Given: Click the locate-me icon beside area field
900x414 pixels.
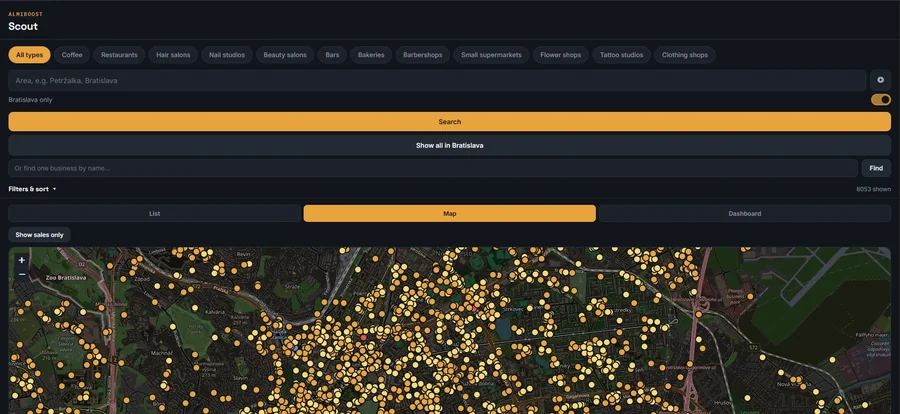Looking at the screenshot, I should 880,80.
